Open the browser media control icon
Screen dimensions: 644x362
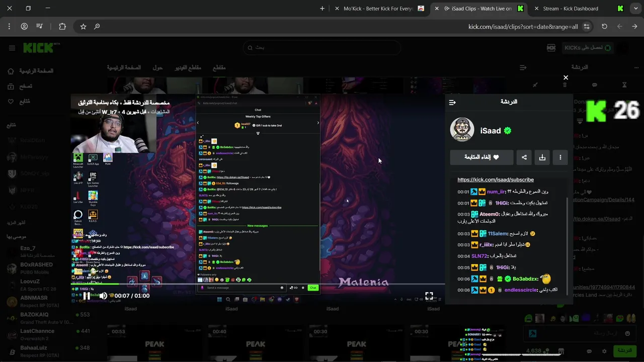40,27
